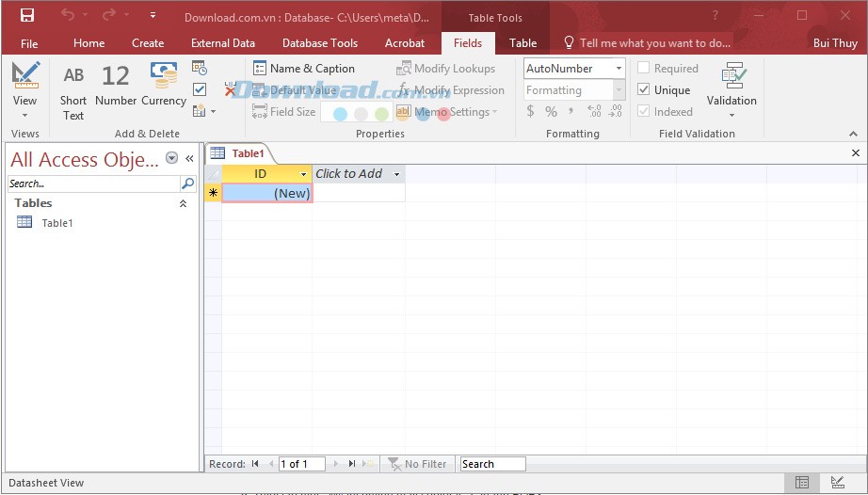Image resolution: width=868 pixels, height=495 pixels.
Task: Click the Save icon in title bar
Action: (27, 15)
